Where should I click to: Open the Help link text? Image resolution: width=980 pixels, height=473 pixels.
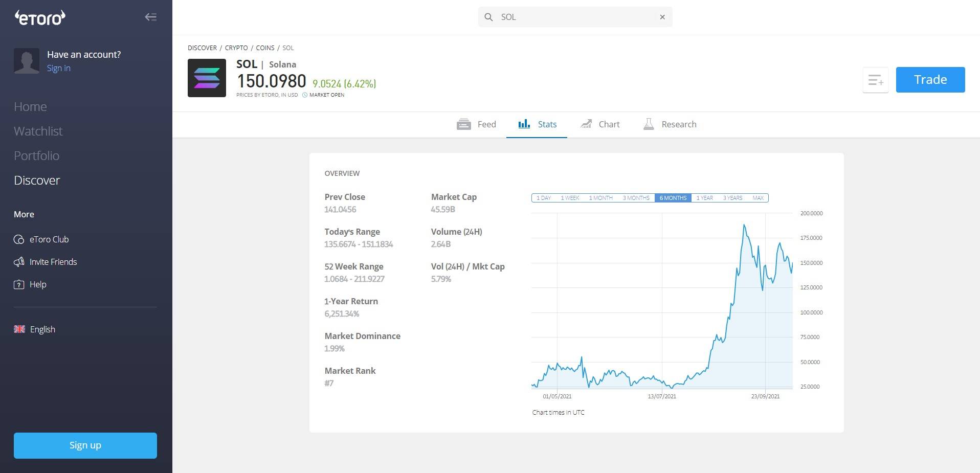[x=38, y=284]
